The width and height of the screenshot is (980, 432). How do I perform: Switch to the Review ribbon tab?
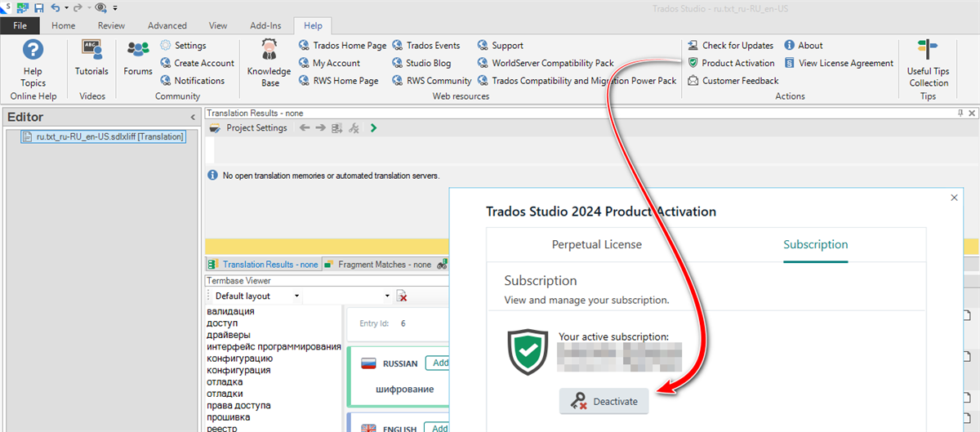(111, 25)
